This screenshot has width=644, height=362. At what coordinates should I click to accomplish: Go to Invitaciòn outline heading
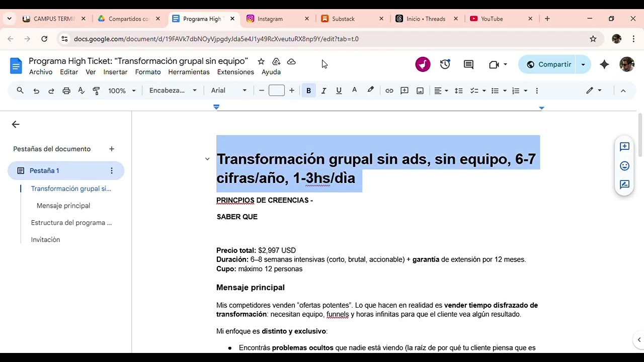tap(45, 240)
